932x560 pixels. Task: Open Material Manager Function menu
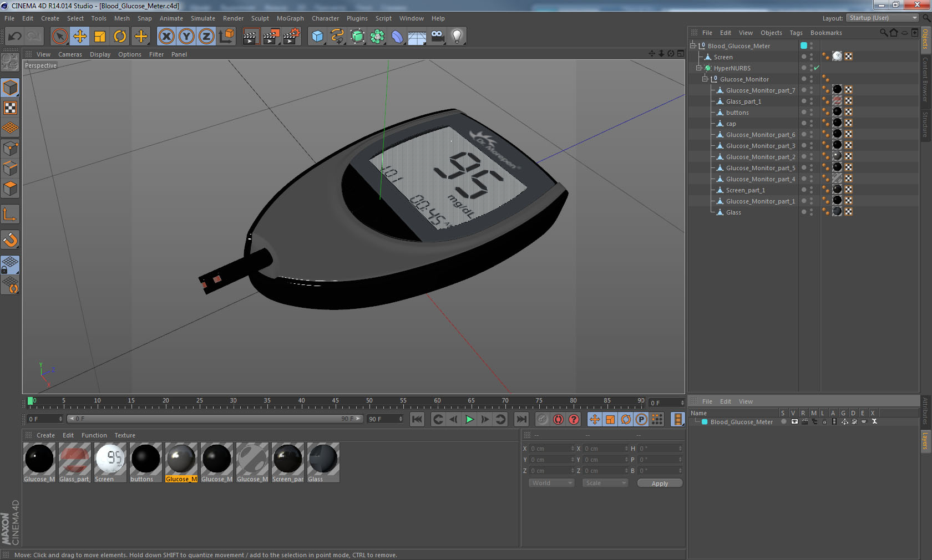click(x=94, y=435)
